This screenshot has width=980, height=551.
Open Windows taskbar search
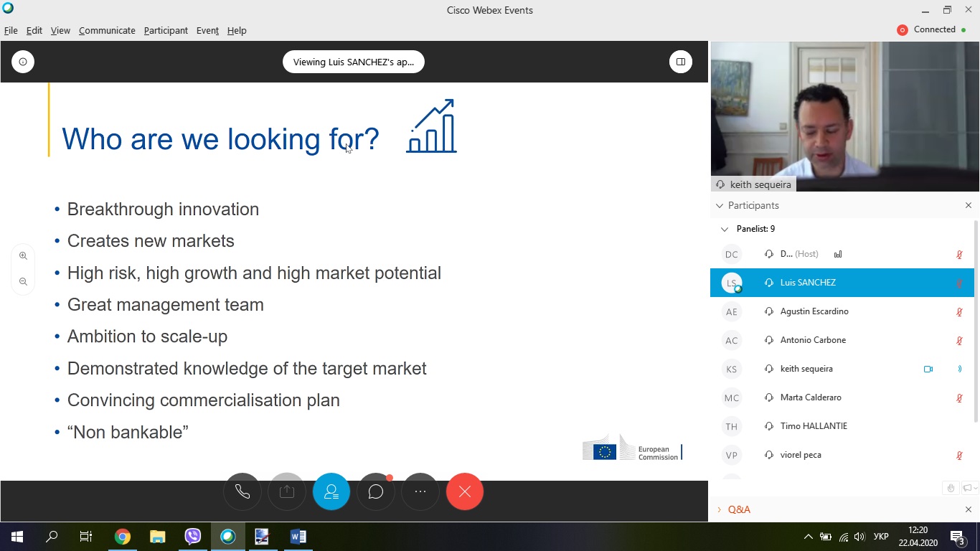coord(52,536)
